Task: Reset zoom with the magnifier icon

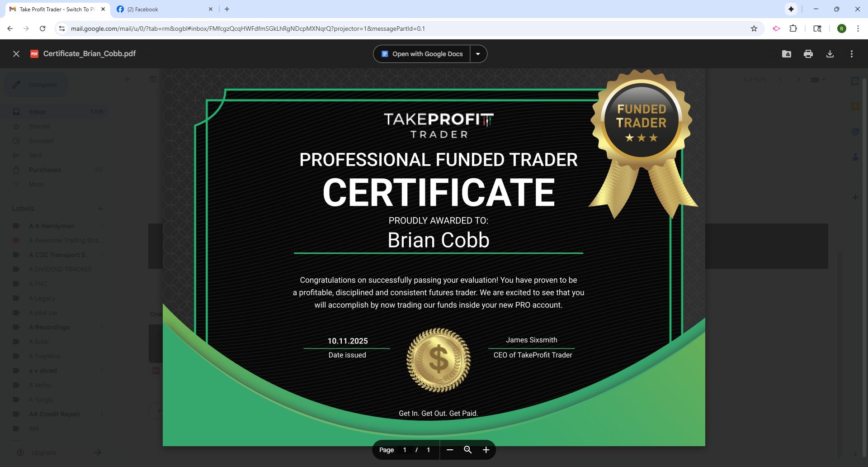Action: (468, 450)
